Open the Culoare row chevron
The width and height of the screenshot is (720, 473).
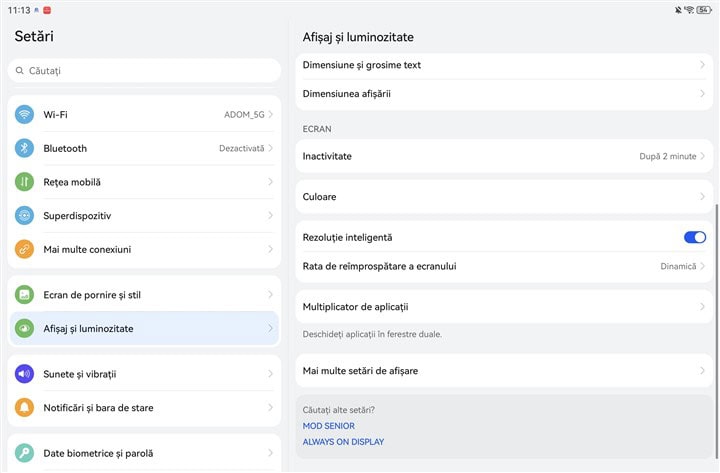pos(702,197)
